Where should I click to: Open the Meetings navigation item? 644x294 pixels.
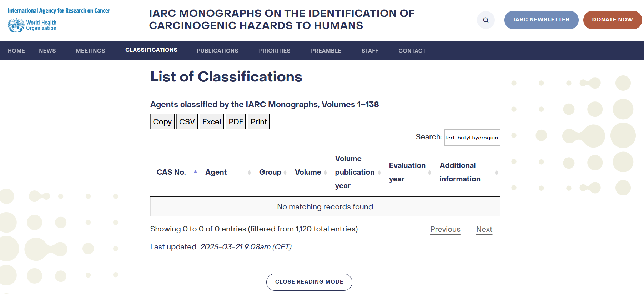[x=90, y=51]
